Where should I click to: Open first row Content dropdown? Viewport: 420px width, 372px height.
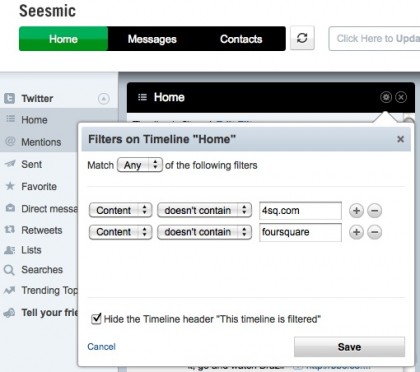coord(121,210)
